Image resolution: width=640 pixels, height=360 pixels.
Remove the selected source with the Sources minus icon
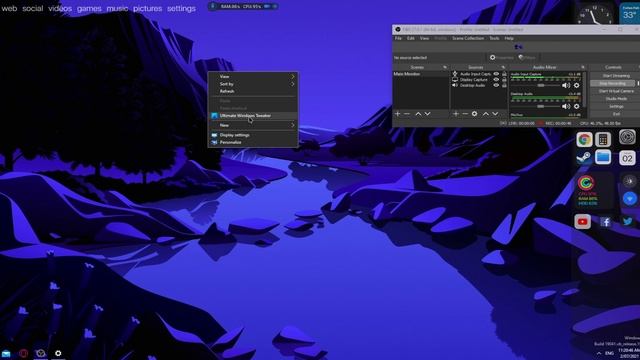coord(465,114)
